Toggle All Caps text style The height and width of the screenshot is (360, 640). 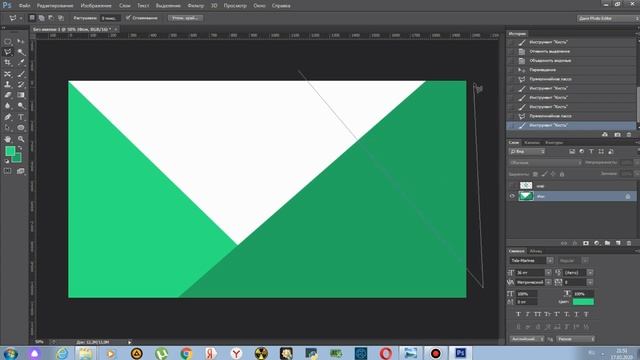point(538,314)
